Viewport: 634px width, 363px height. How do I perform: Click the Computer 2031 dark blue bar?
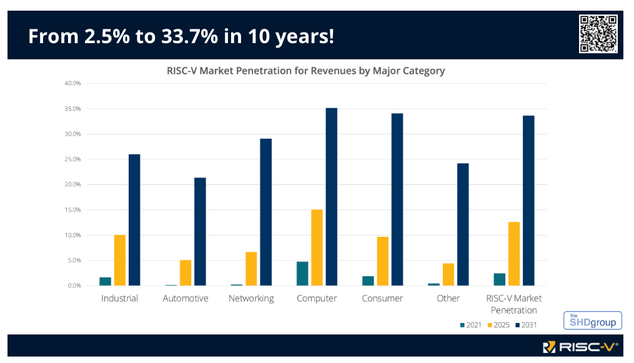pos(332,197)
